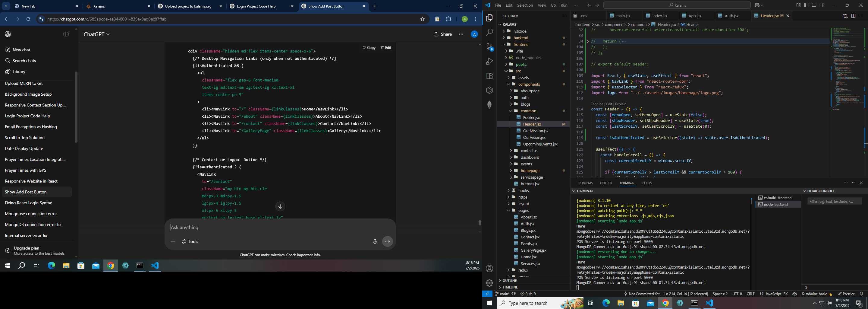Open VS Code Manage gear icon

pos(489,283)
